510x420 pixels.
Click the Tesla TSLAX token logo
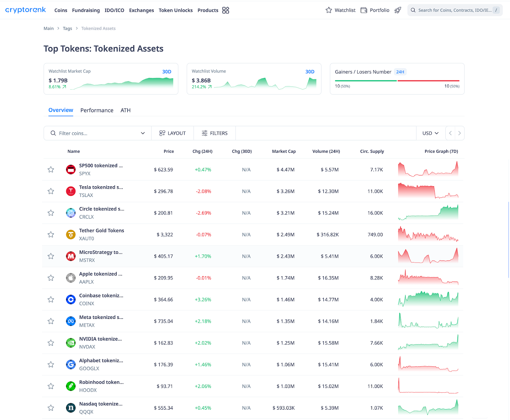coord(71,191)
